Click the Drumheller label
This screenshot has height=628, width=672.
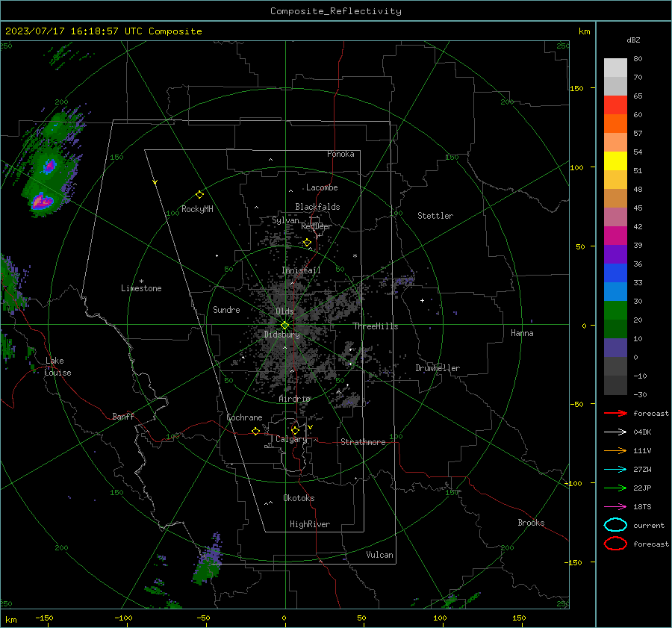(438, 368)
